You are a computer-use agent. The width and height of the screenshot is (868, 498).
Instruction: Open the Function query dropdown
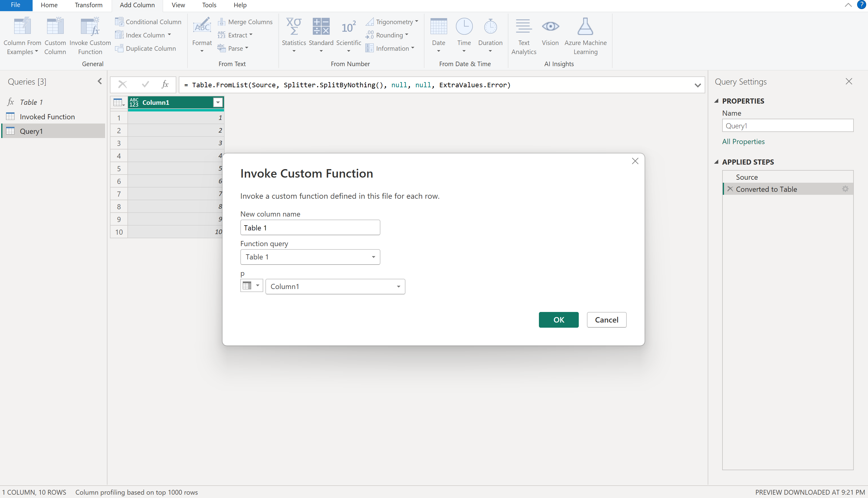(373, 257)
